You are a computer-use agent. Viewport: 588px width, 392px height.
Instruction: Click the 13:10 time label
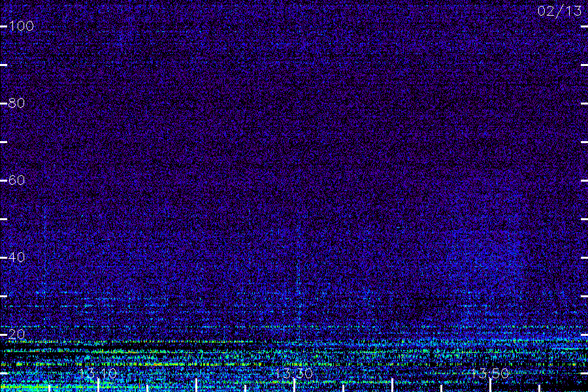[98, 373]
